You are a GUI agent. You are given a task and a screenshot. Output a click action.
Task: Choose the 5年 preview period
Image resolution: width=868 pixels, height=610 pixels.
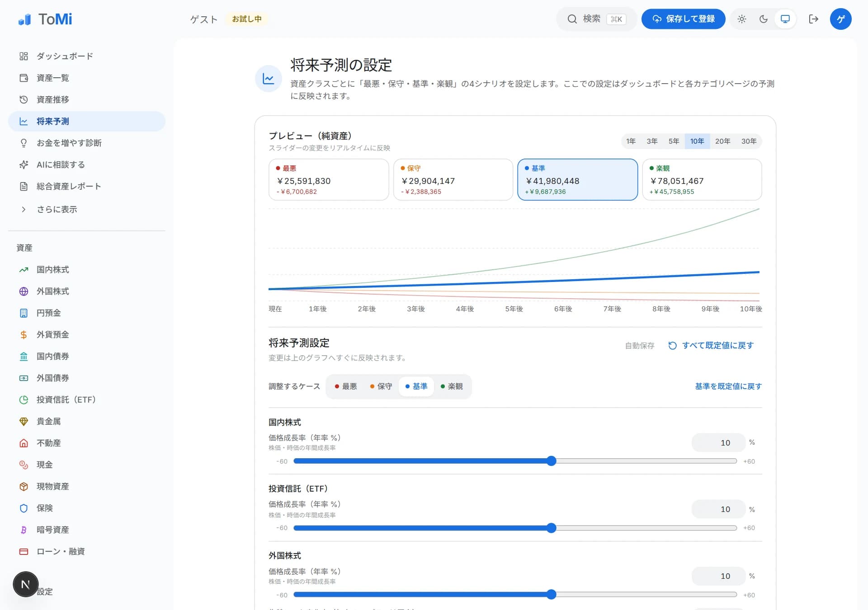pos(674,141)
